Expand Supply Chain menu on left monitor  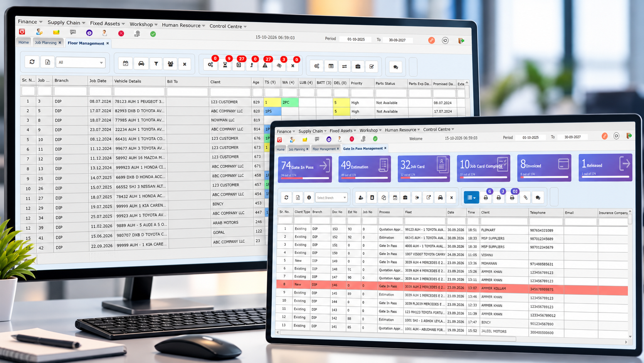tap(66, 22)
